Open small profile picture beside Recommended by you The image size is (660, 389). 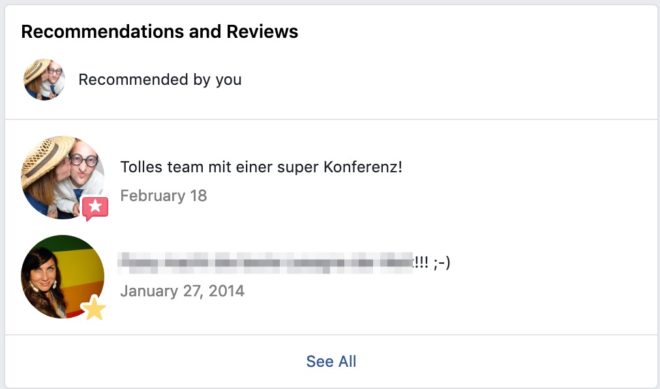(44, 80)
